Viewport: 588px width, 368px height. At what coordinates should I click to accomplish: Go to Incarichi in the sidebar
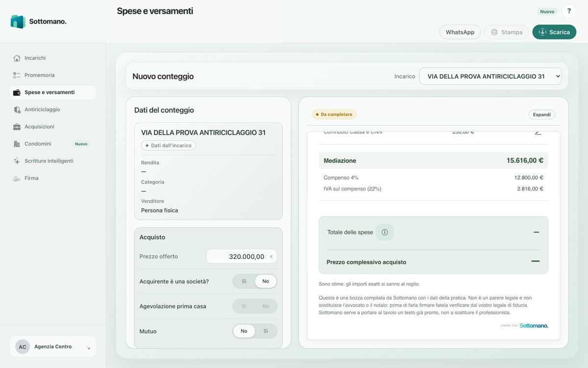[x=53, y=58]
